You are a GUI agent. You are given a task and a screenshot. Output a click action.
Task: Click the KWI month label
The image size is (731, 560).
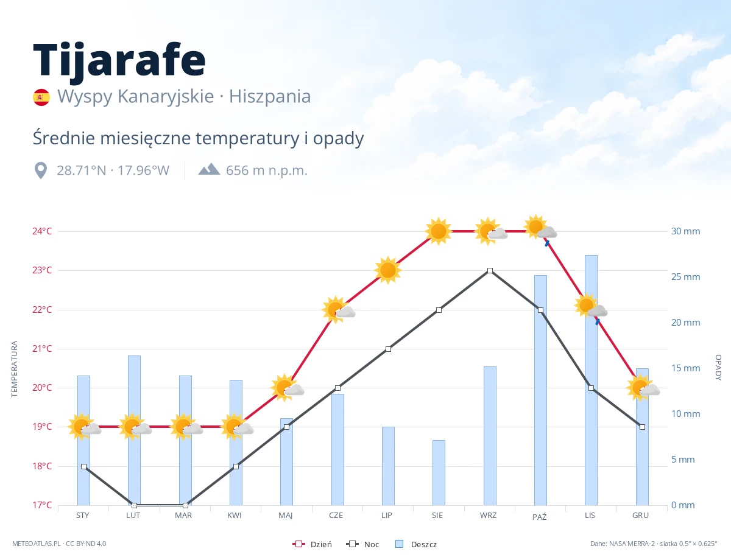[x=235, y=516]
